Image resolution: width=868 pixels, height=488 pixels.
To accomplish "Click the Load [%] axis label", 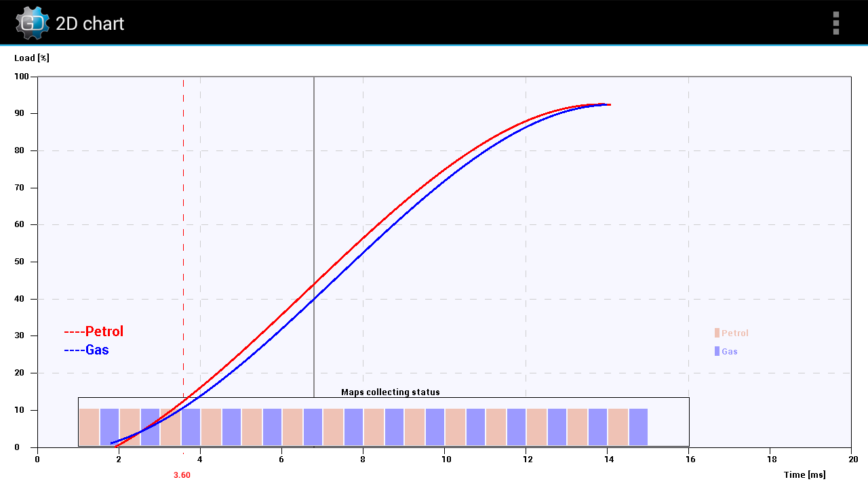I will tap(32, 58).
